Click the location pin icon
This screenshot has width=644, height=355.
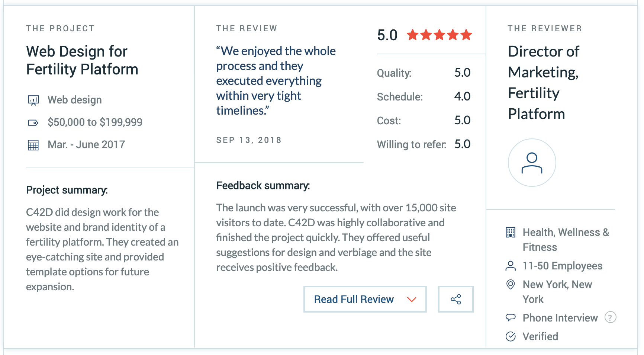click(x=511, y=284)
